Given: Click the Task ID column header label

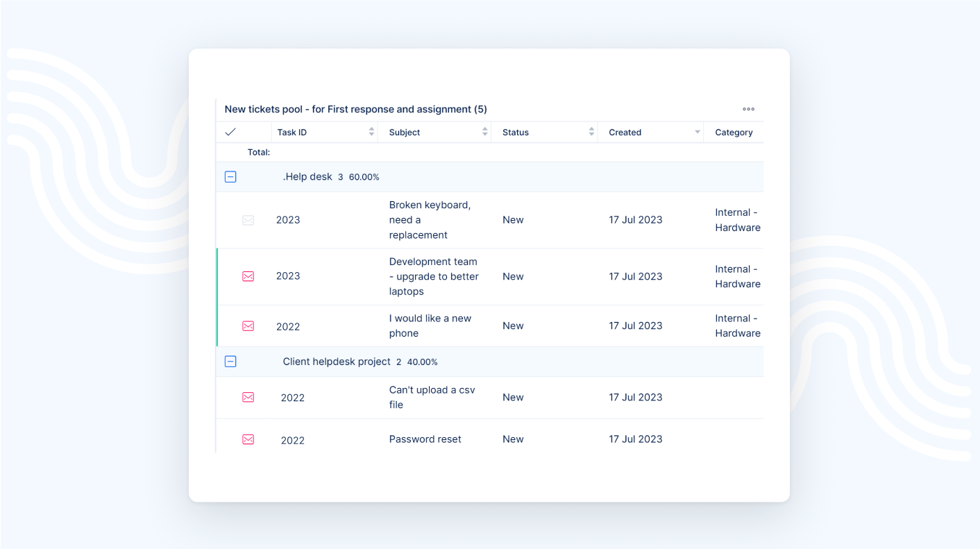Looking at the screenshot, I should (292, 133).
